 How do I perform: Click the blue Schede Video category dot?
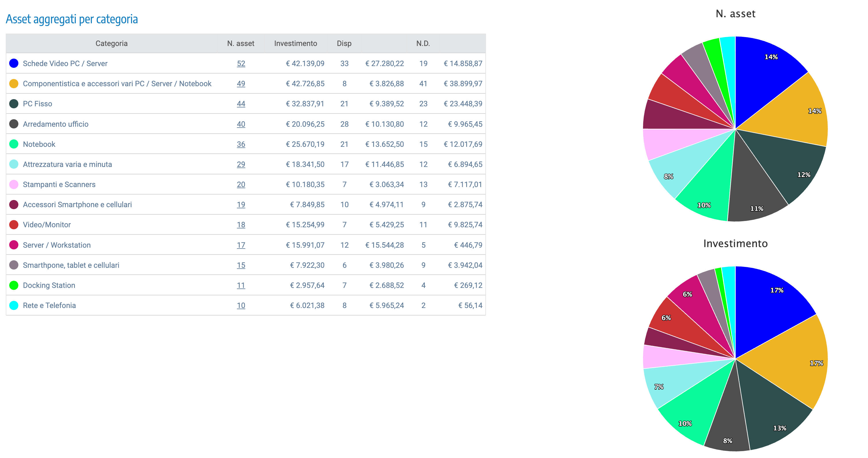tap(14, 63)
